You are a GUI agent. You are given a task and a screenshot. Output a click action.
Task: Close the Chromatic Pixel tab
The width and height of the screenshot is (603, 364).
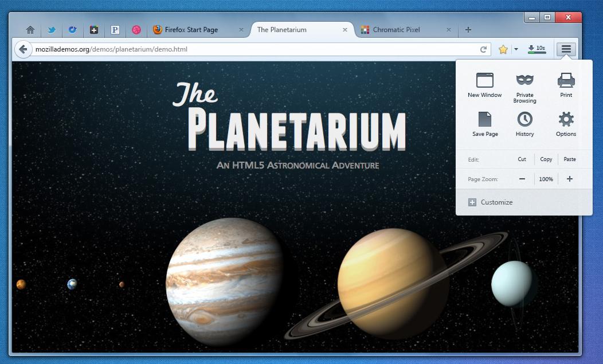(x=449, y=30)
